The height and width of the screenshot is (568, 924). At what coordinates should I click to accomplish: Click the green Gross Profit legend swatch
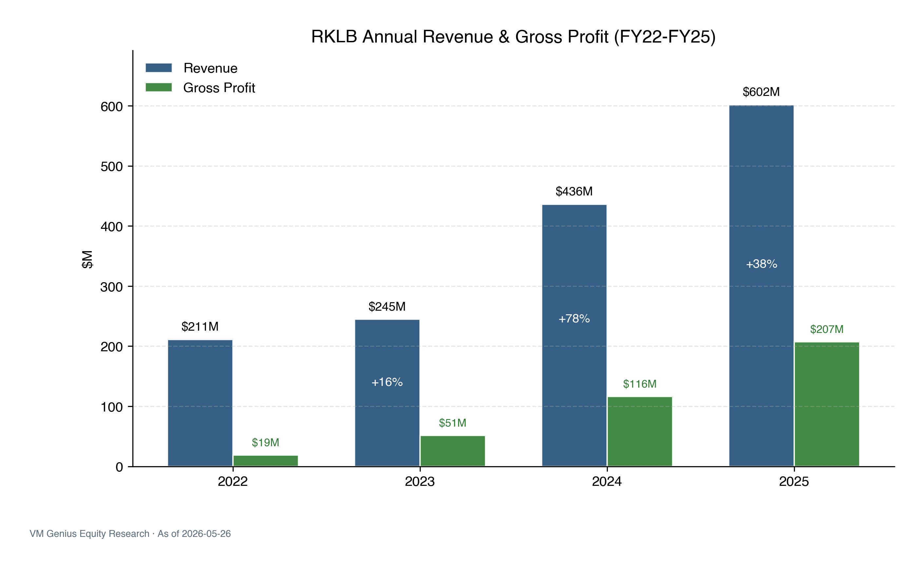coord(159,87)
